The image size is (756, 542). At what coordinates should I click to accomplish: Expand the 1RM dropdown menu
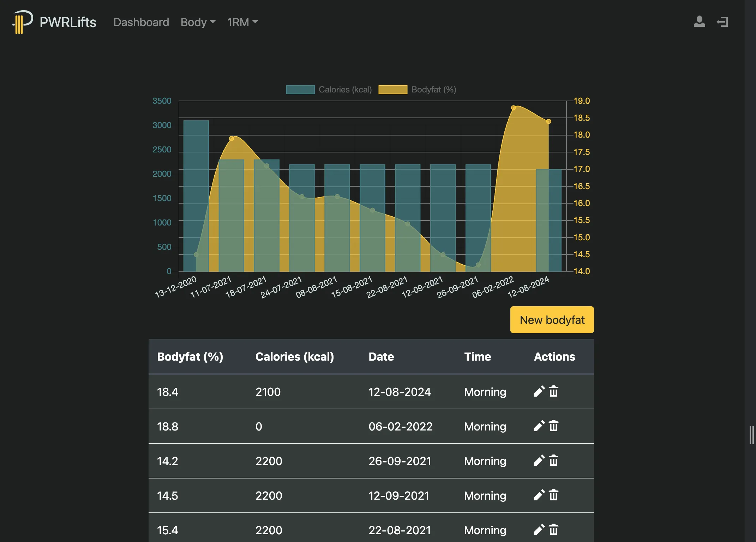click(x=242, y=22)
